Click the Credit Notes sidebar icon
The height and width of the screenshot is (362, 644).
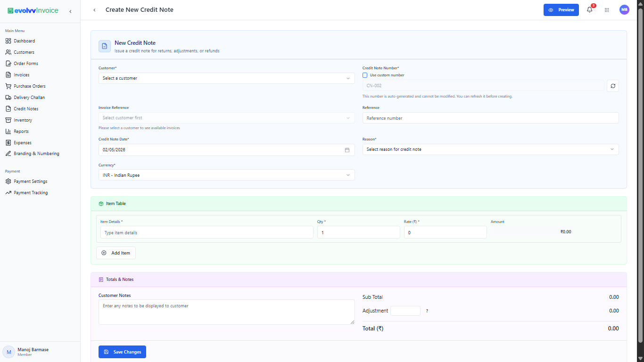(x=8, y=109)
